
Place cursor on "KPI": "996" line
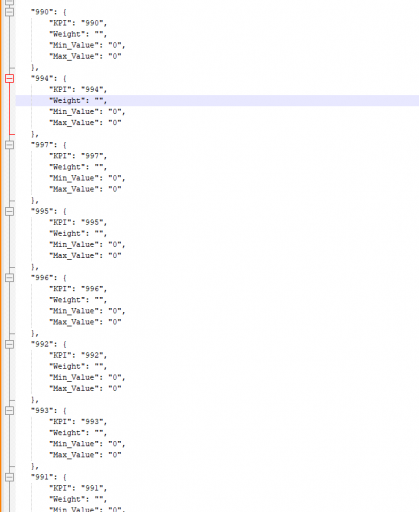pos(78,289)
